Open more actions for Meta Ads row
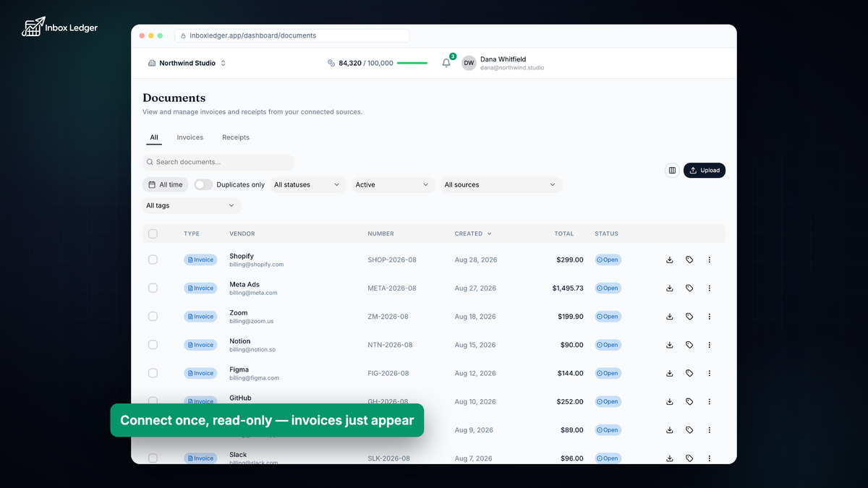Viewport: 868px width, 488px height. [x=709, y=288]
